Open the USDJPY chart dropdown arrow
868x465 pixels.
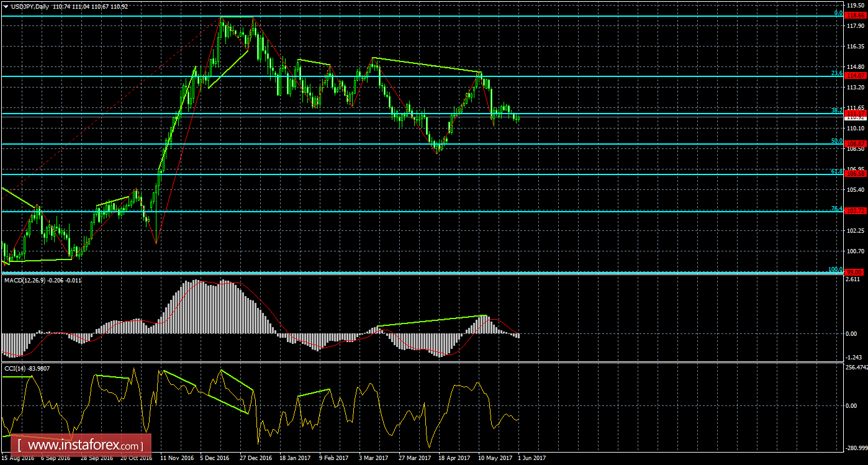tap(6, 5)
